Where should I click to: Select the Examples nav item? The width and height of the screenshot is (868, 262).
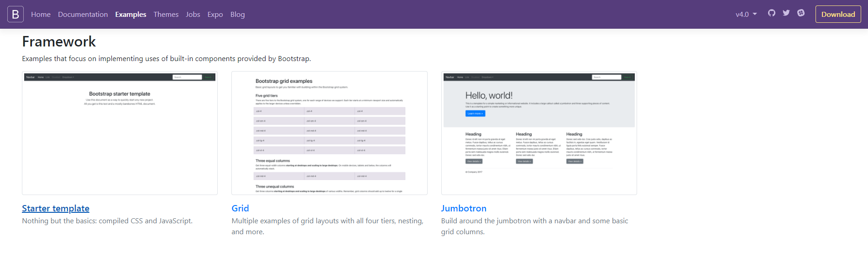click(131, 15)
